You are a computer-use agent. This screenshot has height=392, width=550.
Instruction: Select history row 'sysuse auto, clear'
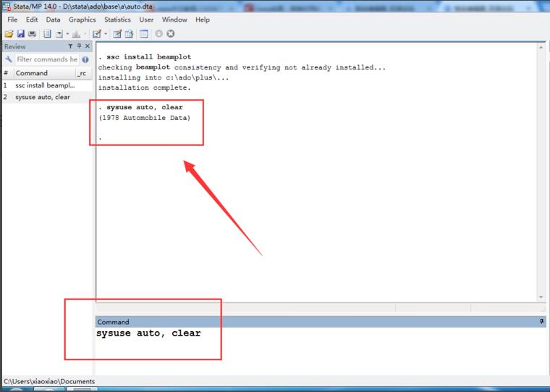[47, 97]
